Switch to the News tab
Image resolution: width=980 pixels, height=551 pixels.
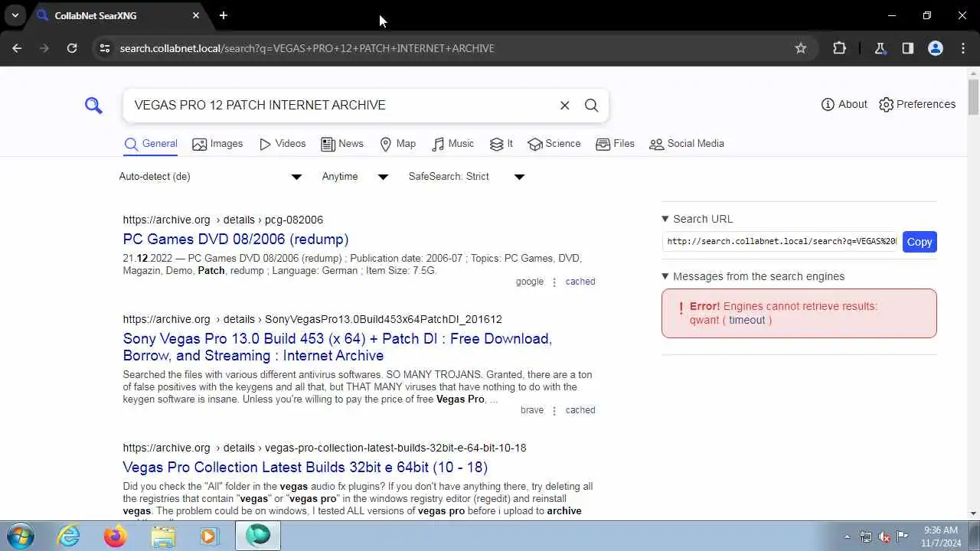click(x=342, y=144)
